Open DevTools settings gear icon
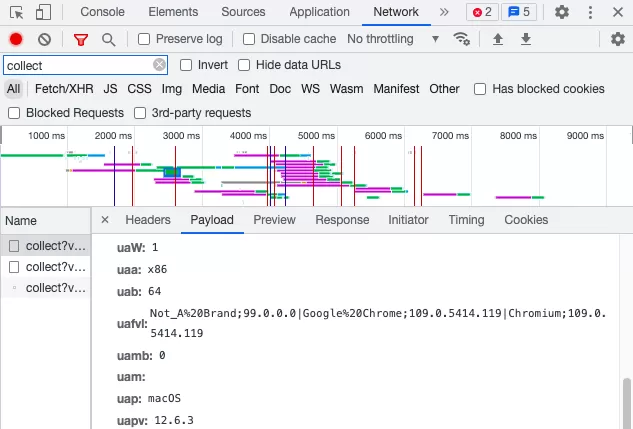The height and width of the screenshot is (429, 633). 562,12
